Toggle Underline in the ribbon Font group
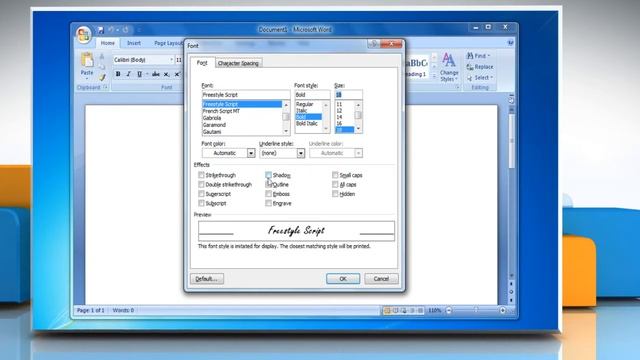The height and width of the screenshot is (360, 640). point(139,74)
